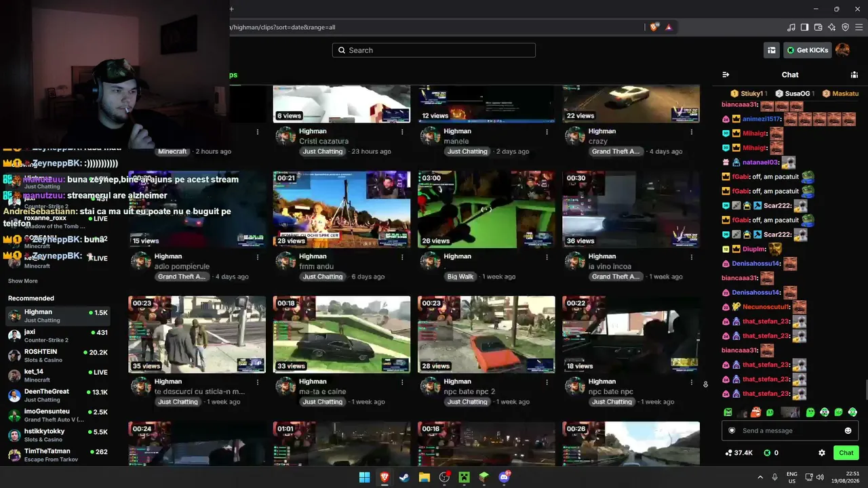Open Steam from the taskbar
Image resolution: width=868 pixels, height=488 pixels.
[404, 477]
